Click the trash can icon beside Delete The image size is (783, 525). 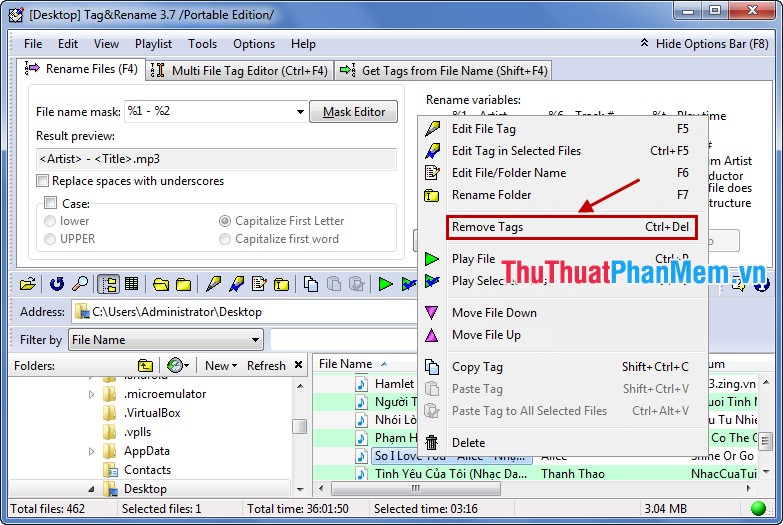click(x=431, y=443)
